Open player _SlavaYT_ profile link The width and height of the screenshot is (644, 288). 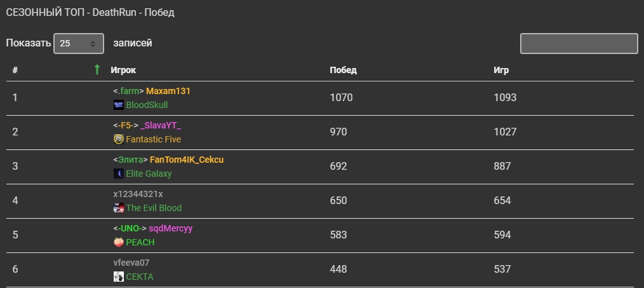161,125
